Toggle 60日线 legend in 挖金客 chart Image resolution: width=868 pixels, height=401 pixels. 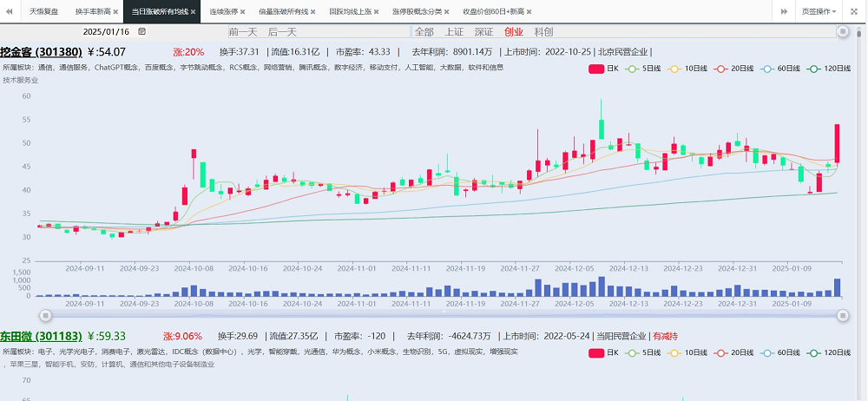[x=780, y=69]
